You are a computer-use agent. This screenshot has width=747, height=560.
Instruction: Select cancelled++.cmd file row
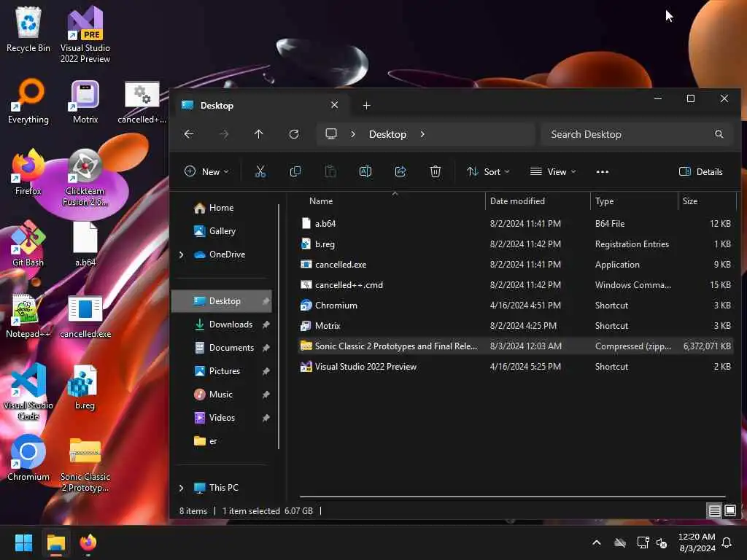[516, 285]
